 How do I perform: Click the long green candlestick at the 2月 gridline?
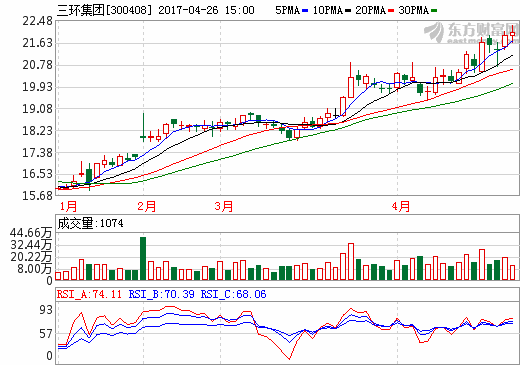click(144, 127)
